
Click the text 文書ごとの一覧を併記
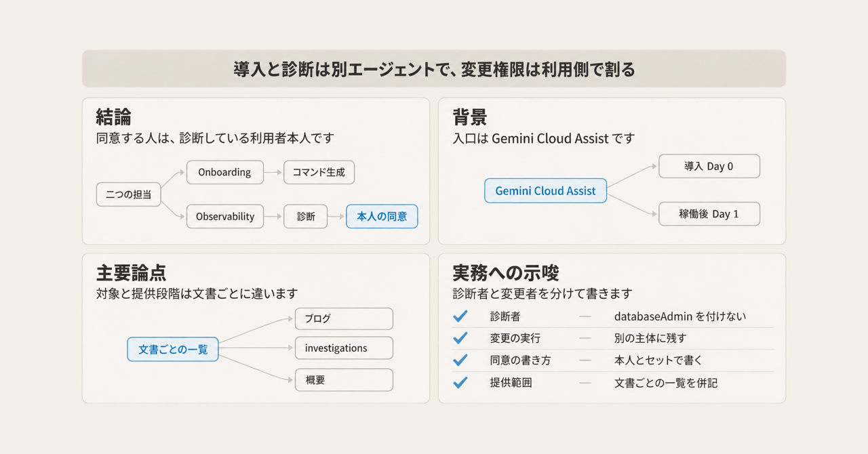[x=666, y=383]
